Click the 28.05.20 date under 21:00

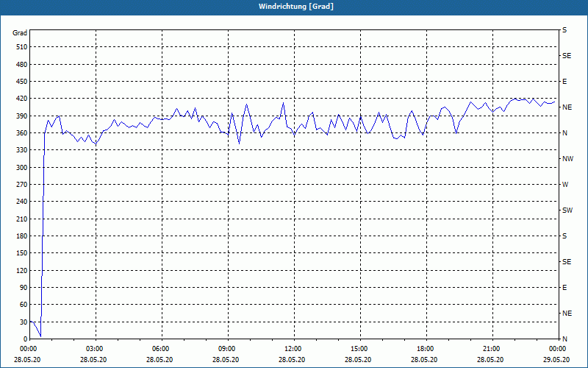490,359
